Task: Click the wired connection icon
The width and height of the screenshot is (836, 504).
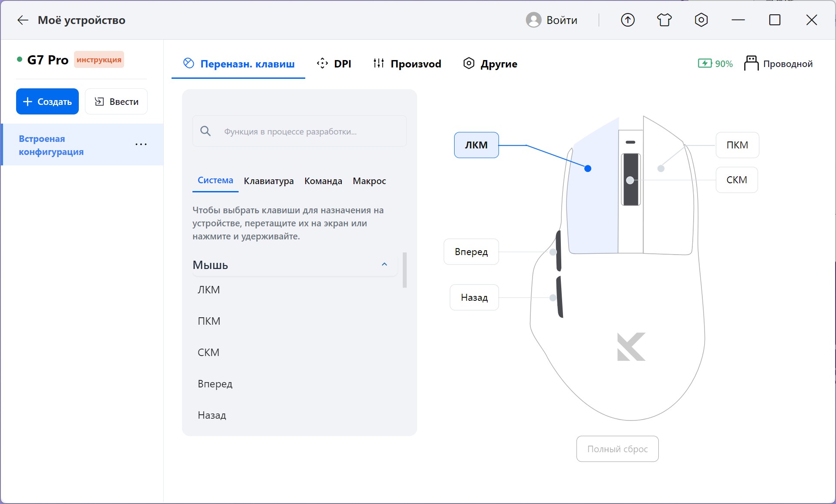Action: point(751,64)
